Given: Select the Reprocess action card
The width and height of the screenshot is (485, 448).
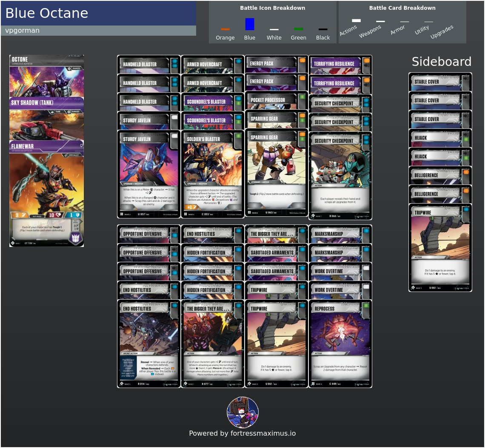Looking at the screenshot, I should tap(340, 343).
